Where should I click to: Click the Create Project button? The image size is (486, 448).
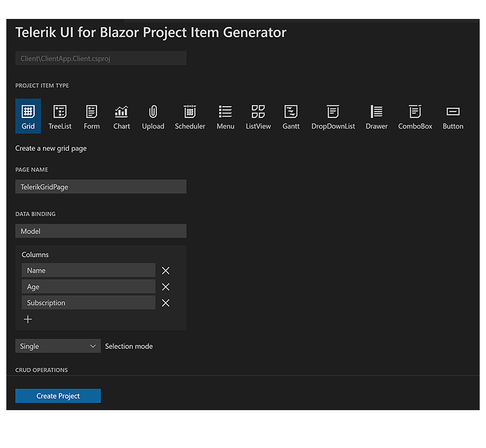pos(58,396)
